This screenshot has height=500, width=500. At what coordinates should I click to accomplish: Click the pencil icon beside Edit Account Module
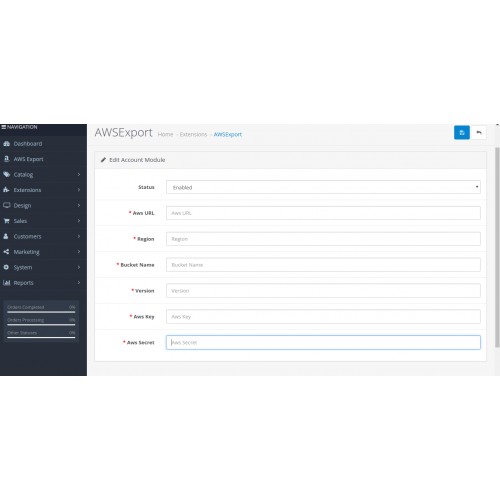(103, 160)
